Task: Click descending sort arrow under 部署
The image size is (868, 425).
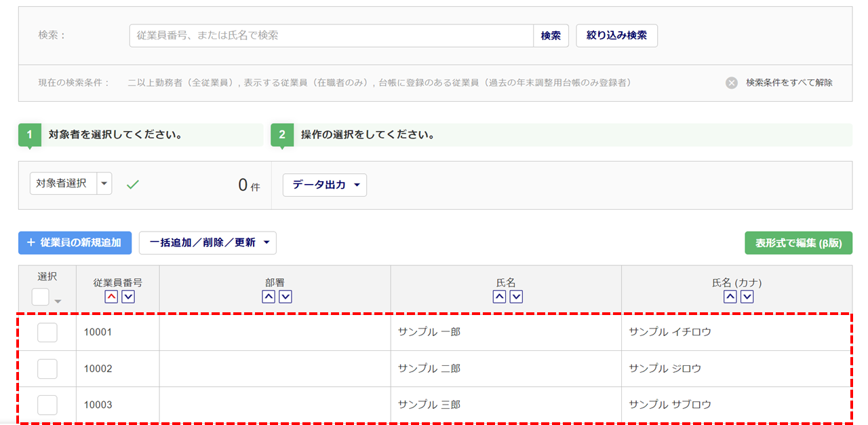Action: coord(285,297)
